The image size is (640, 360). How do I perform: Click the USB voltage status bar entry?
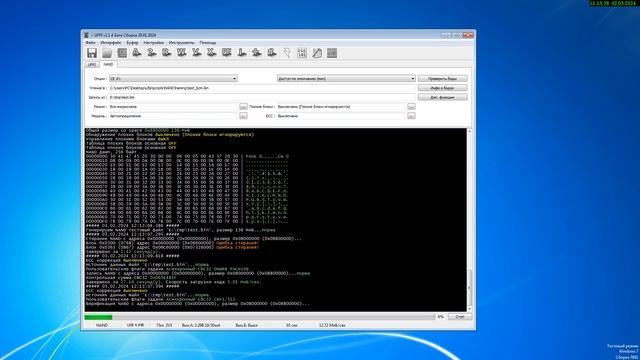coord(136,325)
